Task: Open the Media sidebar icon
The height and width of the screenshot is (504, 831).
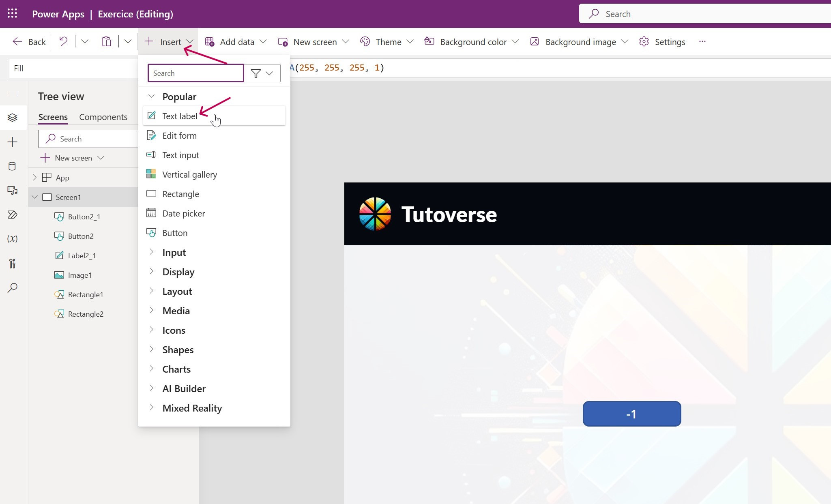Action: coord(12,190)
